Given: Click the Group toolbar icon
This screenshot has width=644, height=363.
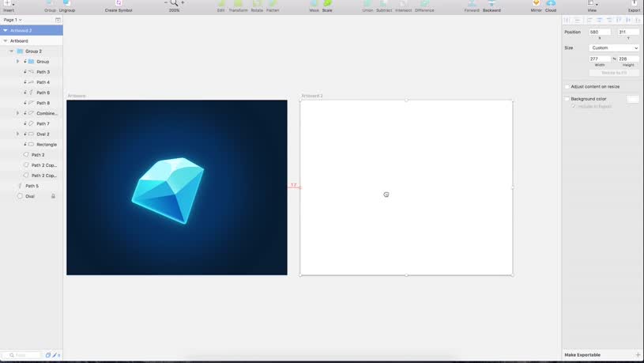Looking at the screenshot, I should coord(50,3).
